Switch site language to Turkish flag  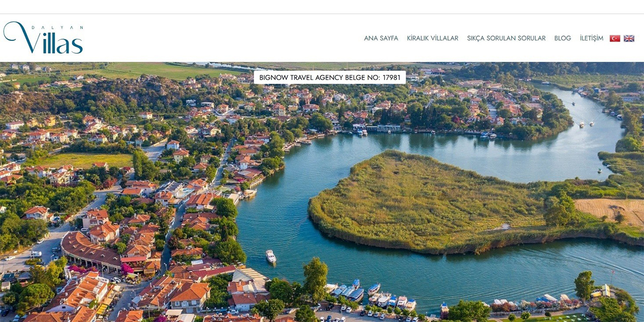click(615, 38)
